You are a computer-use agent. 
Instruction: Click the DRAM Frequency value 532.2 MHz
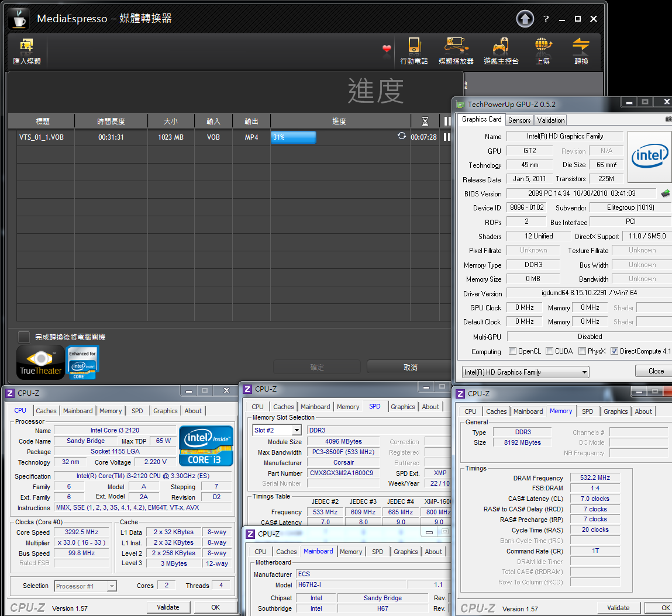595,477
